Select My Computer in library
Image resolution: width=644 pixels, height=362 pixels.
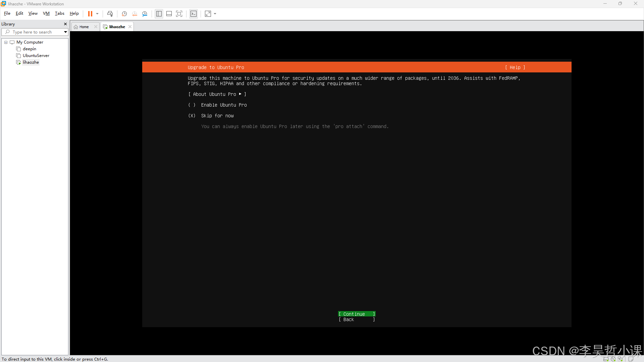coord(30,42)
